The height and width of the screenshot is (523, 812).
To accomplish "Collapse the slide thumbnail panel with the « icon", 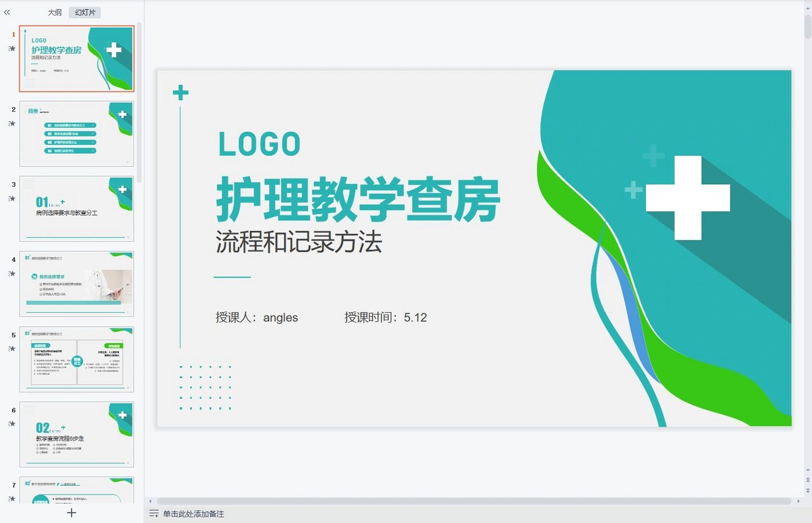I will click(x=7, y=13).
